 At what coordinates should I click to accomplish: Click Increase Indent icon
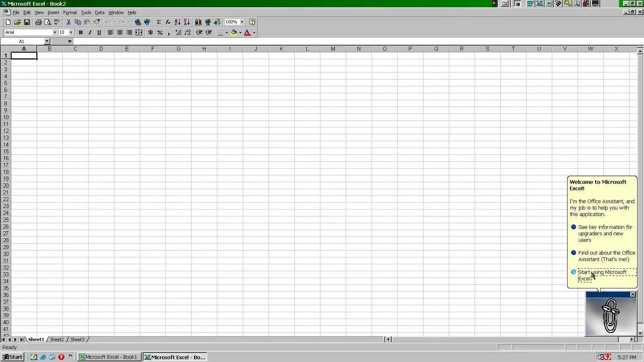pyautogui.click(x=208, y=33)
